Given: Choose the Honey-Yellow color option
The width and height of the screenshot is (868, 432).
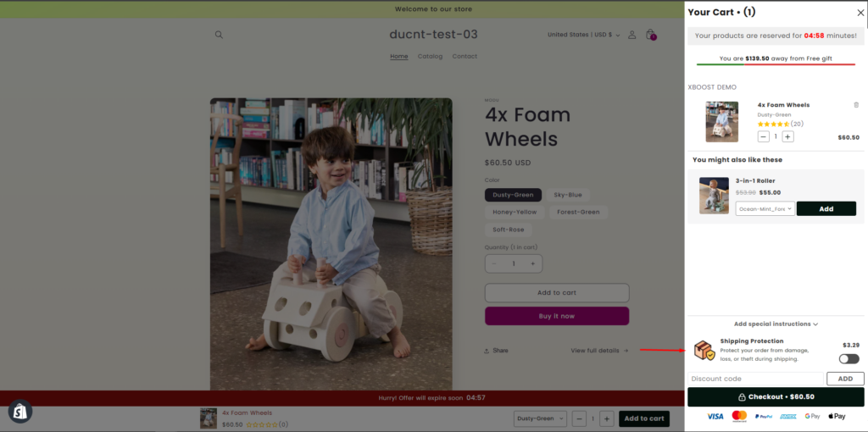Looking at the screenshot, I should pyautogui.click(x=515, y=212).
